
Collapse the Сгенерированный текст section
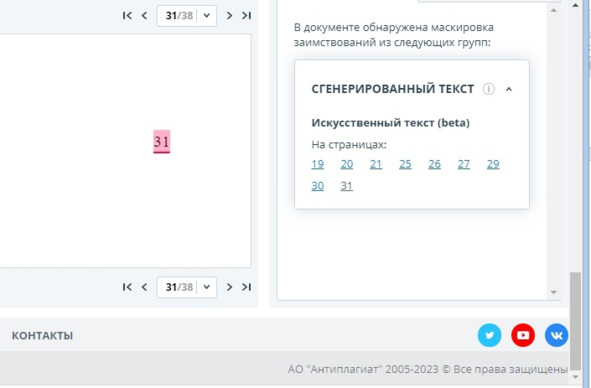point(509,89)
